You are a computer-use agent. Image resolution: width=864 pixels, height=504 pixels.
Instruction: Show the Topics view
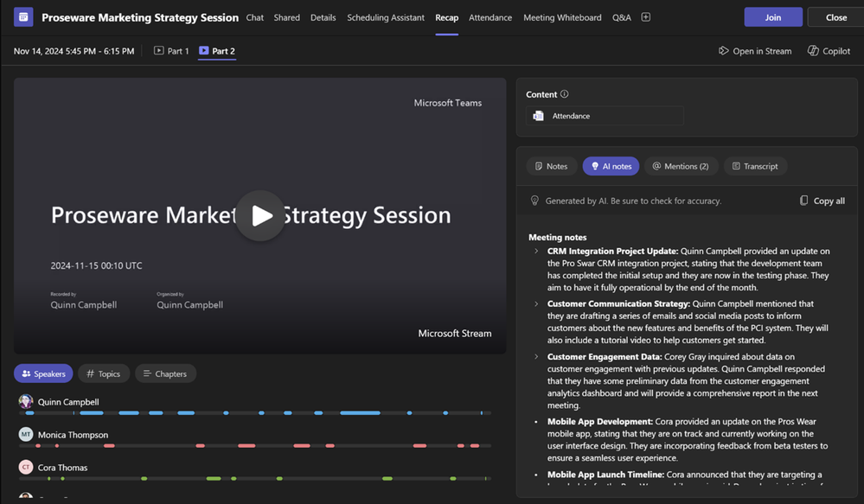[x=104, y=373]
